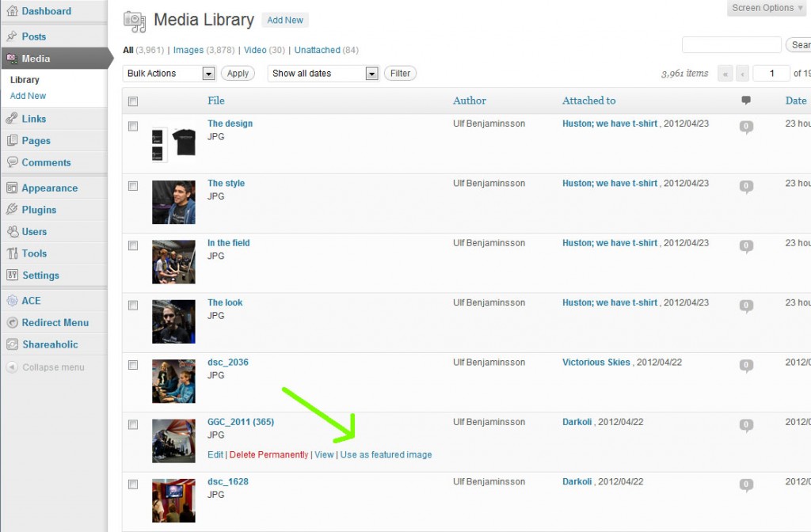Image resolution: width=811 pixels, height=532 pixels.
Task: Open the Screen Options panel
Action: 767,8
